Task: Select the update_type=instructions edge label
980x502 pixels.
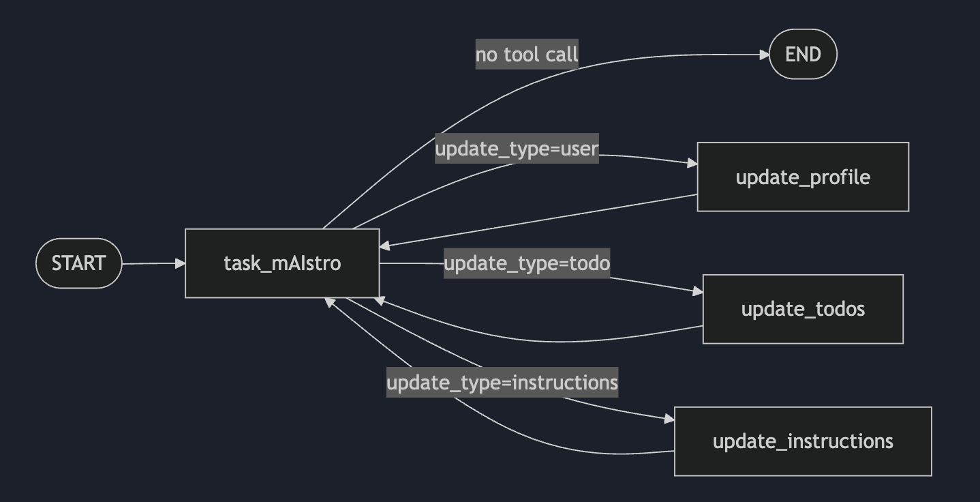Action: point(502,383)
